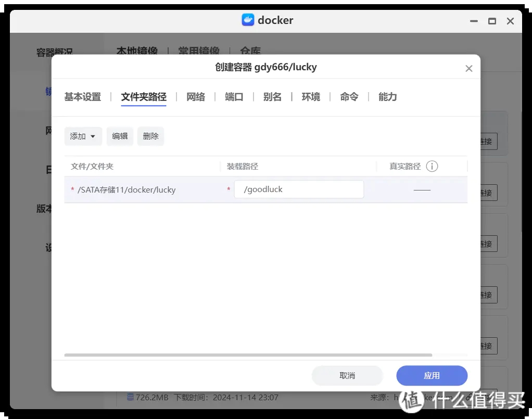Click the 装载路径 column header
Image resolution: width=532 pixels, height=419 pixels.
click(x=242, y=166)
